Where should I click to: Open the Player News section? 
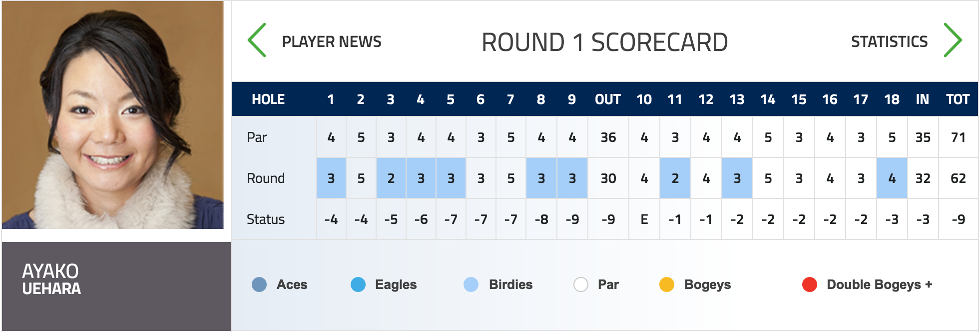(x=332, y=41)
